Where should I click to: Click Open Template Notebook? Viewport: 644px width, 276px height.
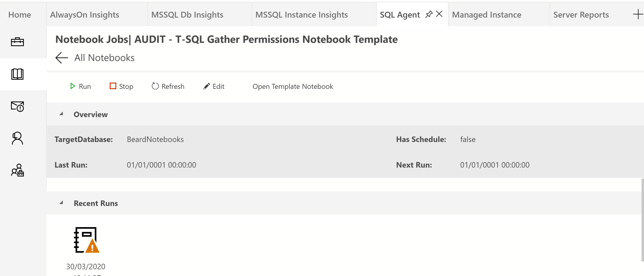click(x=293, y=86)
